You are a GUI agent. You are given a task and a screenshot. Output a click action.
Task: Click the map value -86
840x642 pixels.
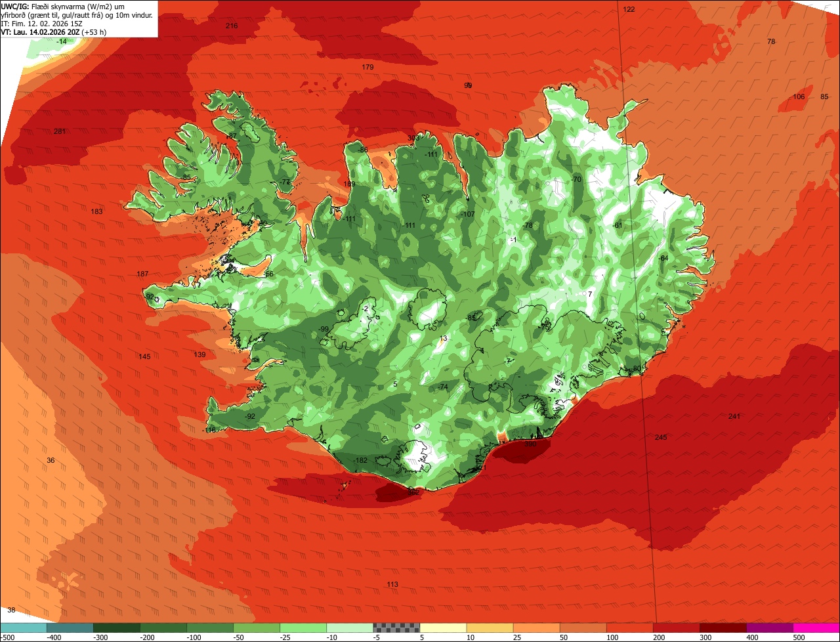coord(363,150)
